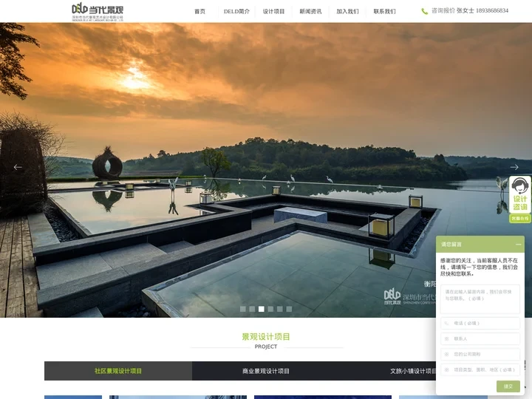Select the active third carousel dot
The width and height of the screenshot is (532, 399).
pos(262,309)
